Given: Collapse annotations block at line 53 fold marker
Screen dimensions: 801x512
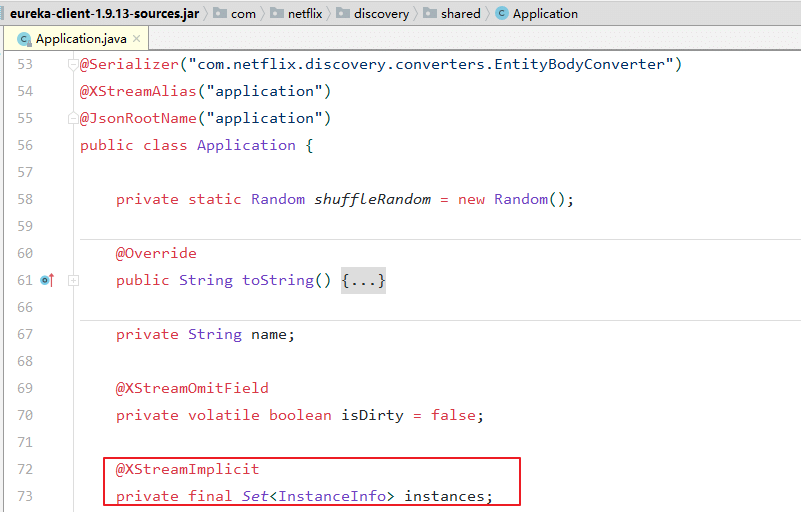Looking at the screenshot, I should pos(73,65).
